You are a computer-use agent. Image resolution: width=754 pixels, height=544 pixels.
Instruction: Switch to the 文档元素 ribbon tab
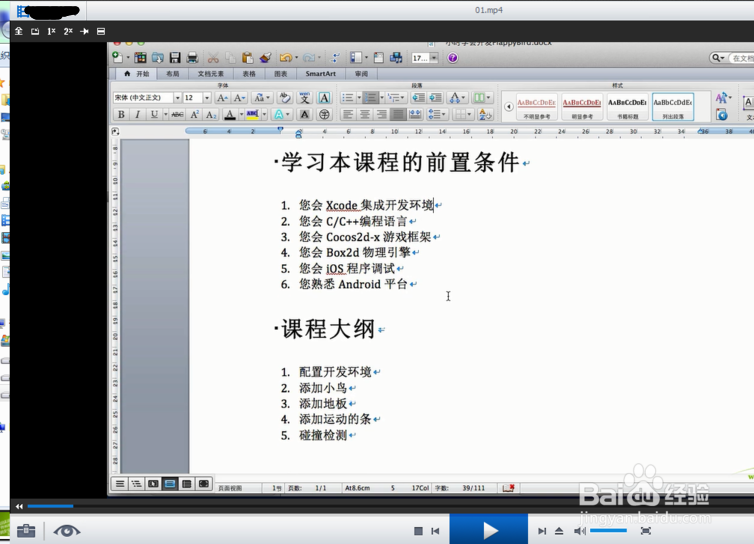(x=211, y=74)
